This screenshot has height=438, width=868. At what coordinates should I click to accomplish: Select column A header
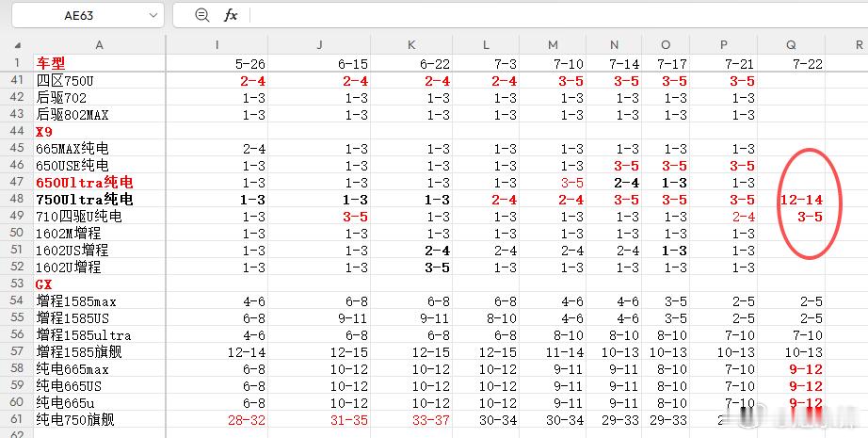point(99,45)
